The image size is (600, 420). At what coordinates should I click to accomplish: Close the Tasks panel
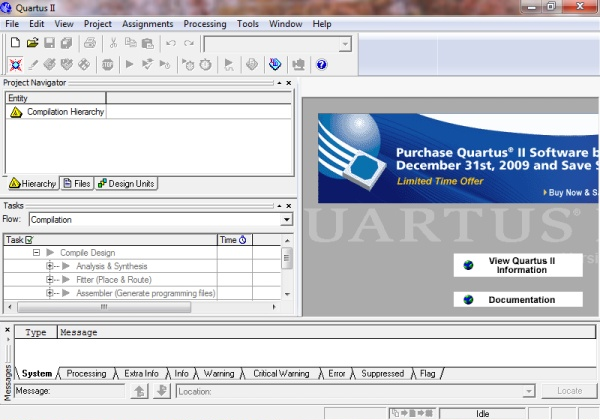(x=289, y=206)
